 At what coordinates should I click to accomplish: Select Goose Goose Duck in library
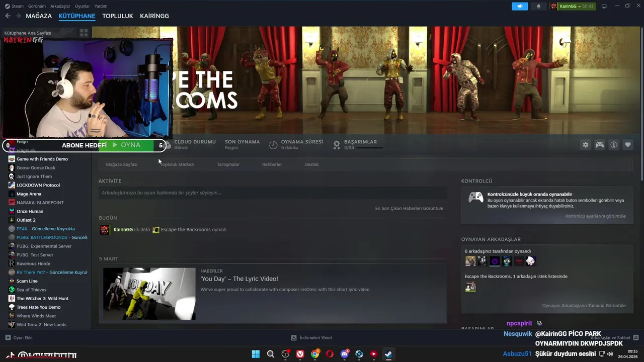(36, 168)
